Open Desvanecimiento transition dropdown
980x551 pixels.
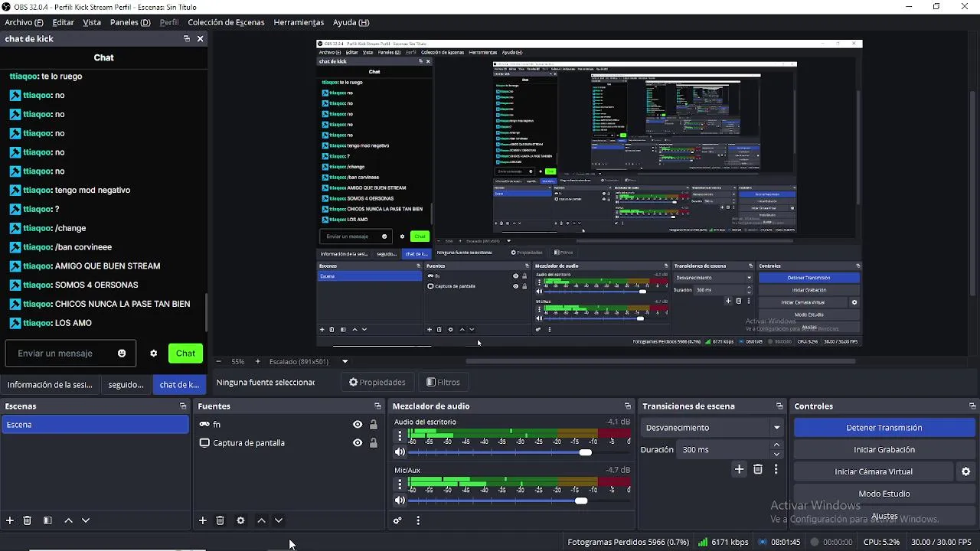712,428
